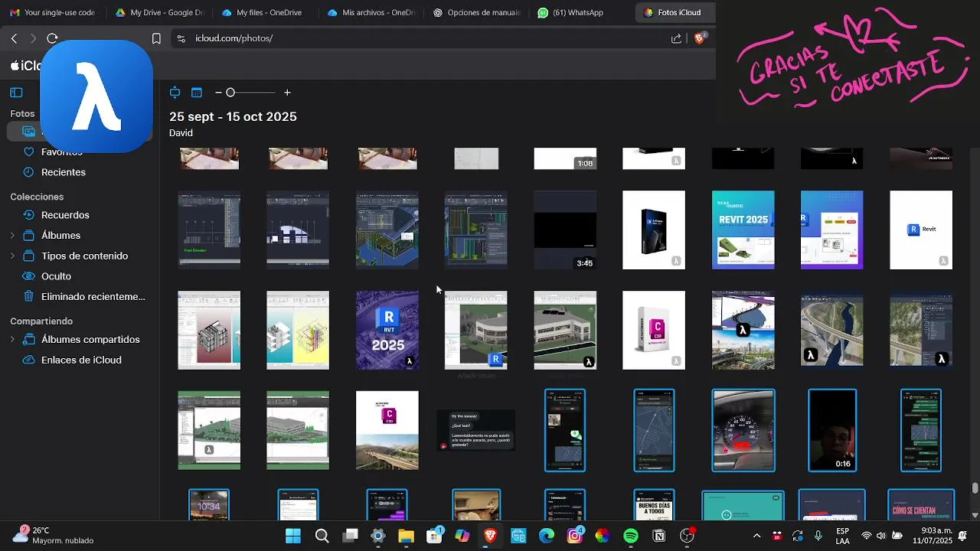The height and width of the screenshot is (551, 980).
Task: Open Microsoft Store from taskbar
Action: [434, 536]
